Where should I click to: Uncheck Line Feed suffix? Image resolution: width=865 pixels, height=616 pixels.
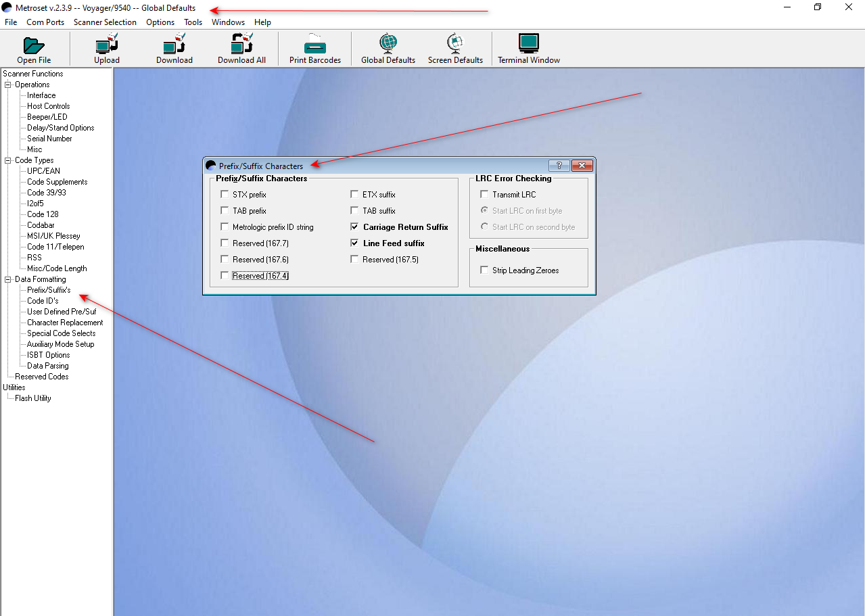click(354, 243)
